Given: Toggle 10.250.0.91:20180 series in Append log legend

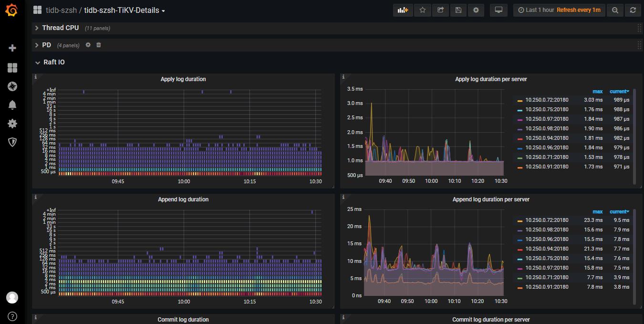Looking at the screenshot, I should tap(546, 287).
